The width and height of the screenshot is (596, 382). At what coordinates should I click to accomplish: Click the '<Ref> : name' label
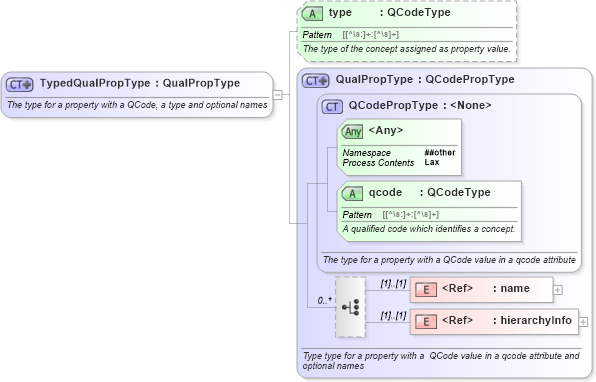tap(486, 288)
